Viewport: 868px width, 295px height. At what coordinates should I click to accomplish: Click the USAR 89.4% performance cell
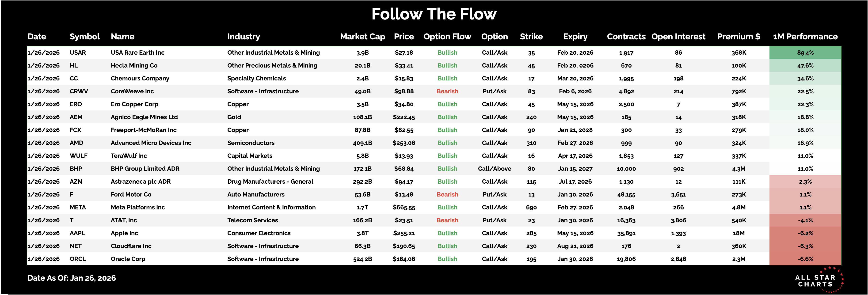click(805, 53)
